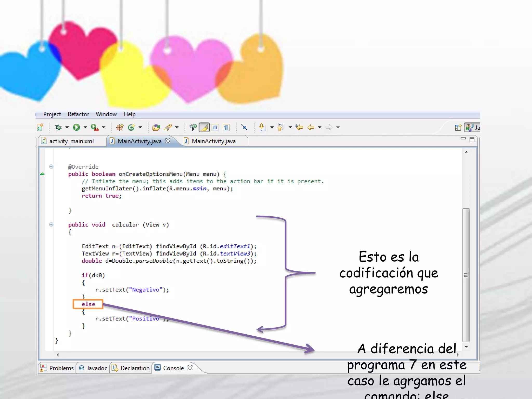Screen dimensions: 532x399
Task: Maximize the editor area
Action: [x=472, y=140]
